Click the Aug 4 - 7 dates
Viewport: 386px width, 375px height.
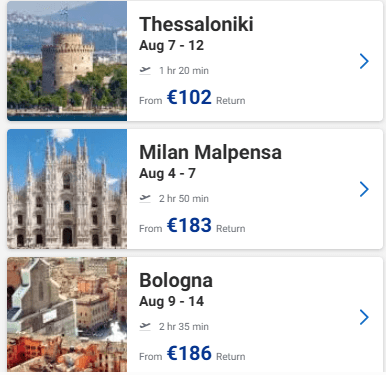click(x=167, y=174)
